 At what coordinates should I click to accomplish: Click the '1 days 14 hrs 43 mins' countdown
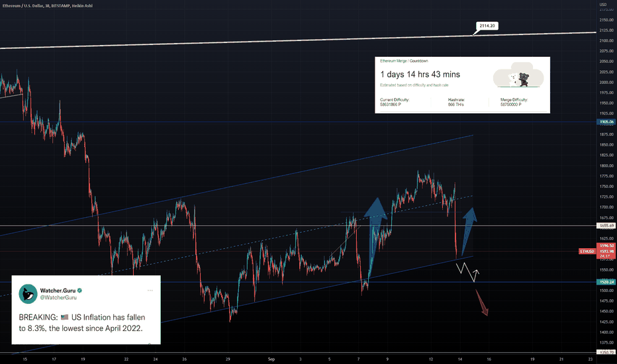click(420, 74)
